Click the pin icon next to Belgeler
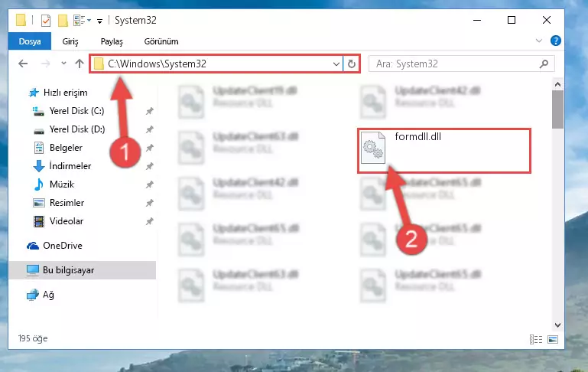Screen dimensions: 588x372 click(x=150, y=148)
